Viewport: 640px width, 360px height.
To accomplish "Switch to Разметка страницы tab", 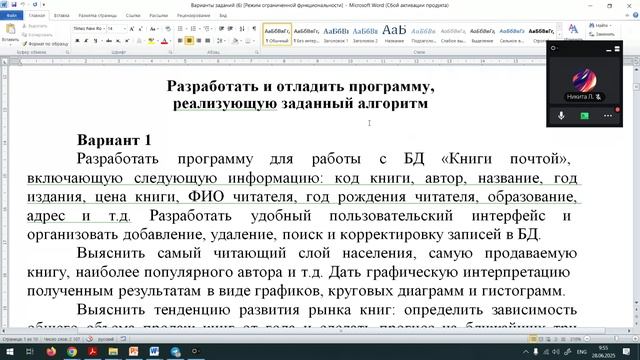I will 98,16.
